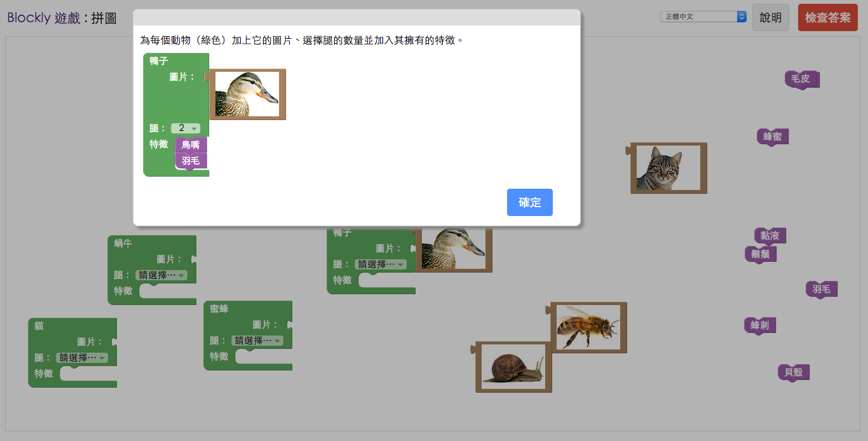Click the cat photo block
The height and width of the screenshot is (441, 868).
tap(668, 168)
